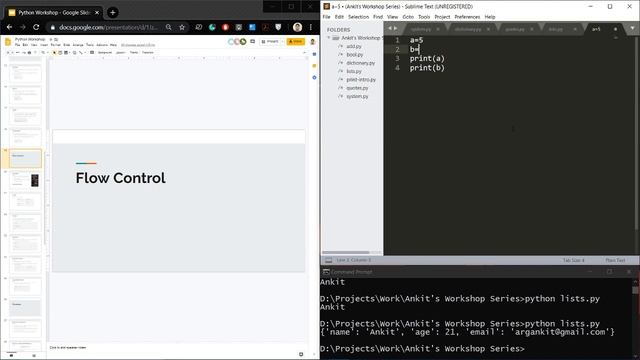Open the Insert menu in Google Slides
640x360 pixels.
pos(44,45)
